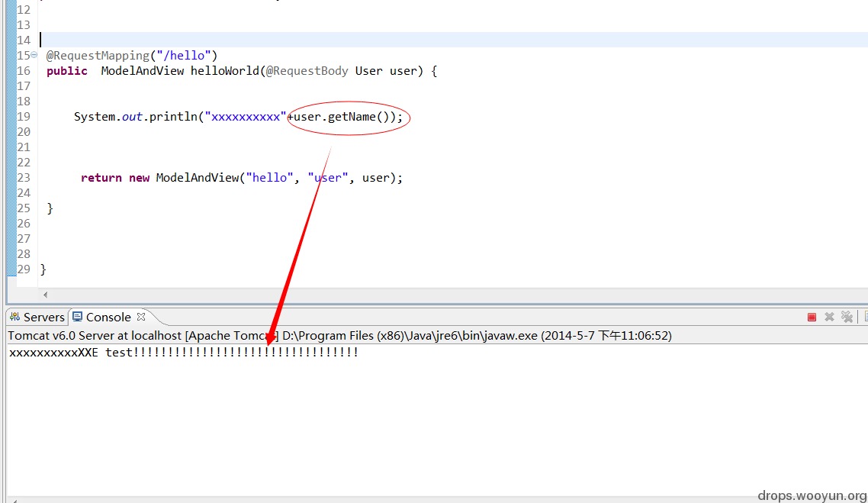Viewport: 868px width, 503px height.
Task: Click the console horizontal scrollbar left arrow
Action: (15, 501)
